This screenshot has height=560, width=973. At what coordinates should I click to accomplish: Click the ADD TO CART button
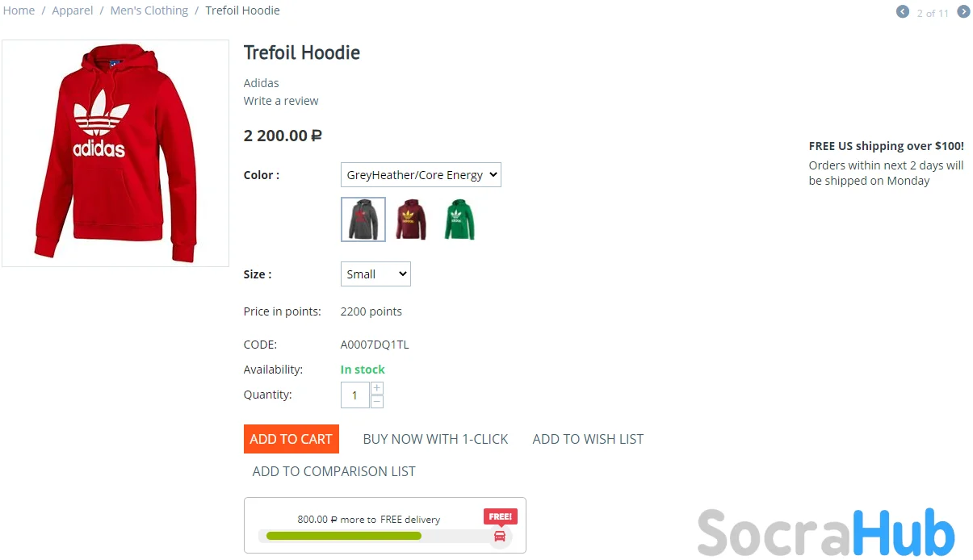291,439
